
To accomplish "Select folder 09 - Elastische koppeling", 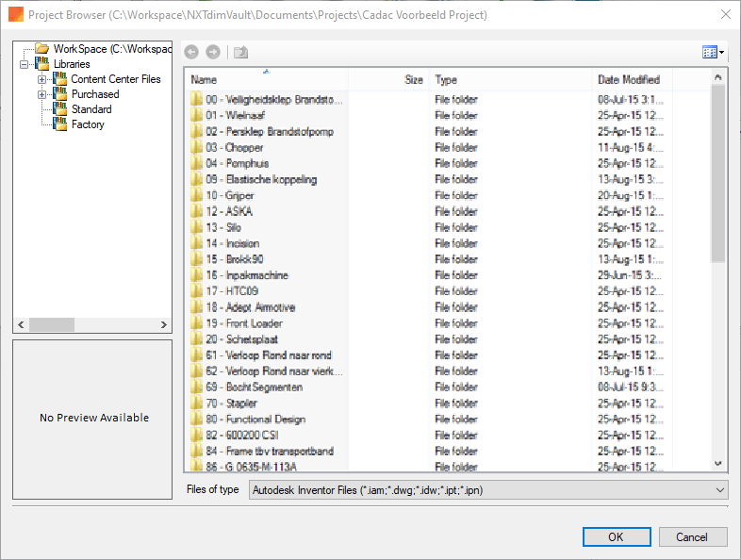I will pos(254,179).
